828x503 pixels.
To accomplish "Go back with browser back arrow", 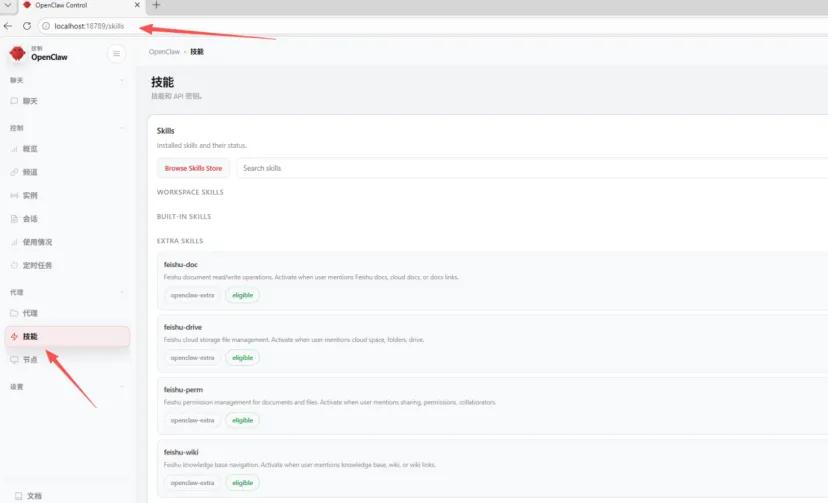I will tap(8, 26).
